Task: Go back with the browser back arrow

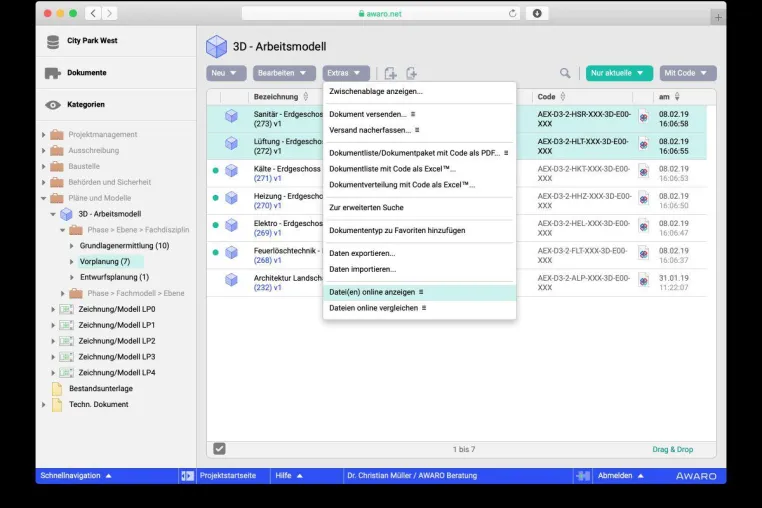Action: (93, 14)
